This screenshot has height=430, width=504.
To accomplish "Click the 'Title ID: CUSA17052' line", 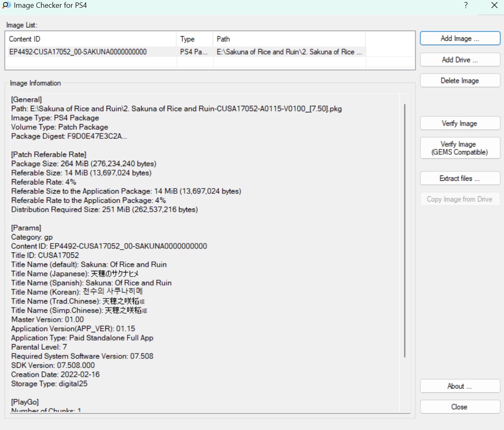I will pyautogui.click(x=45, y=255).
